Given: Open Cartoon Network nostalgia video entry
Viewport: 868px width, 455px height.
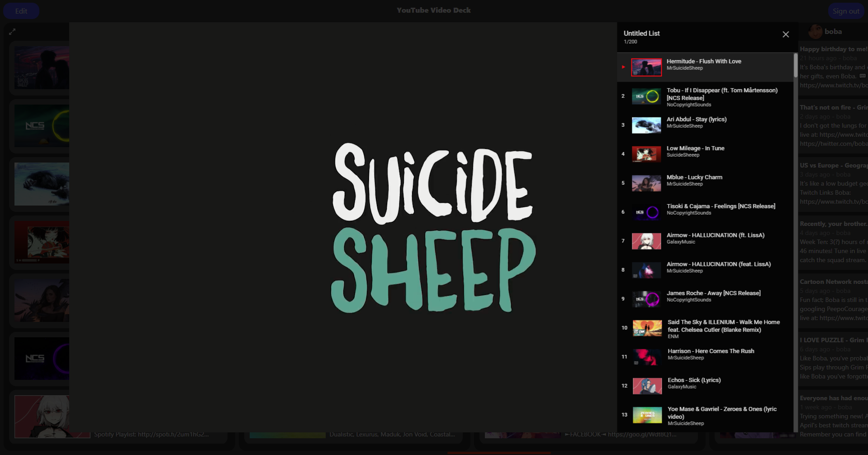Looking at the screenshot, I should coord(833,300).
